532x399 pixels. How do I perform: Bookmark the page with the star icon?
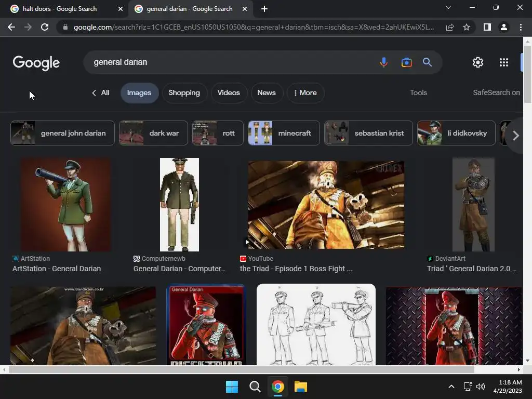(x=467, y=27)
